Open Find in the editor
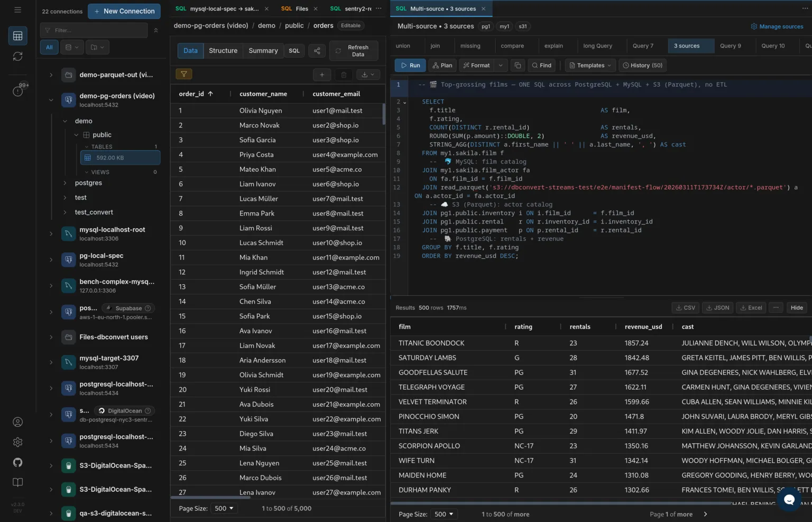The image size is (812, 522). click(x=541, y=66)
